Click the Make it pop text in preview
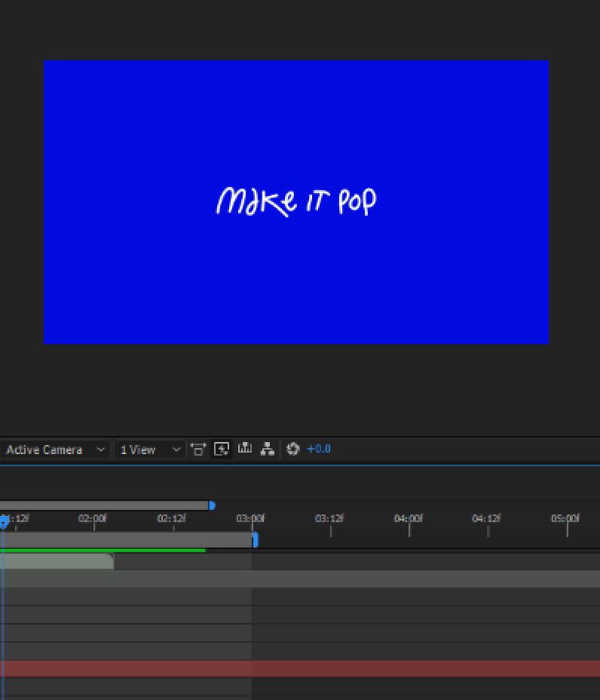This screenshot has width=600, height=700. click(x=297, y=201)
